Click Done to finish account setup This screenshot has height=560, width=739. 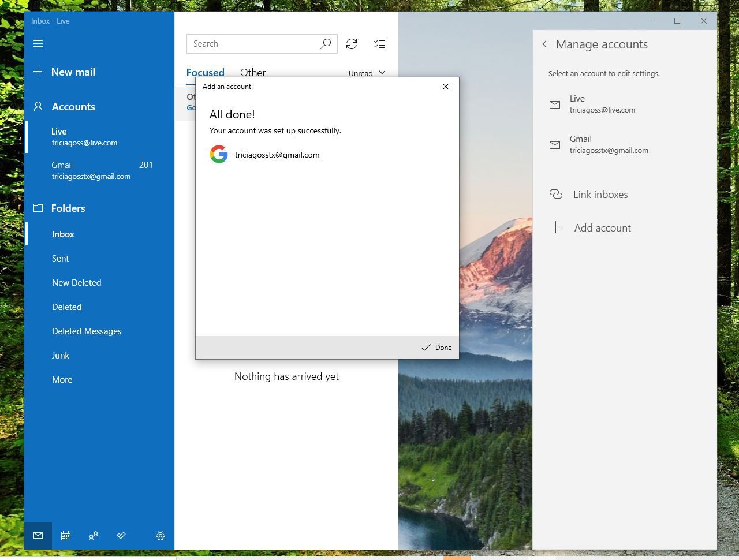tap(436, 348)
